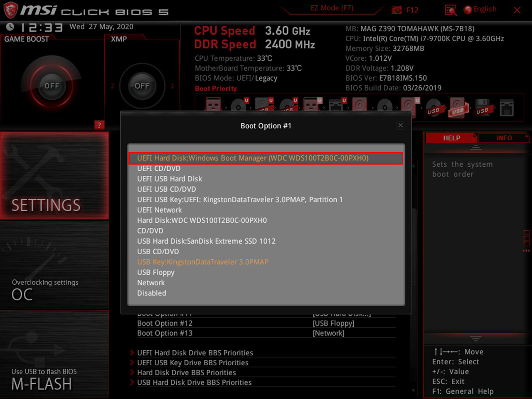Screen dimensions: 532x399
Task: Click the question mark help button under GAME BOOST
Action: click(99, 125)
